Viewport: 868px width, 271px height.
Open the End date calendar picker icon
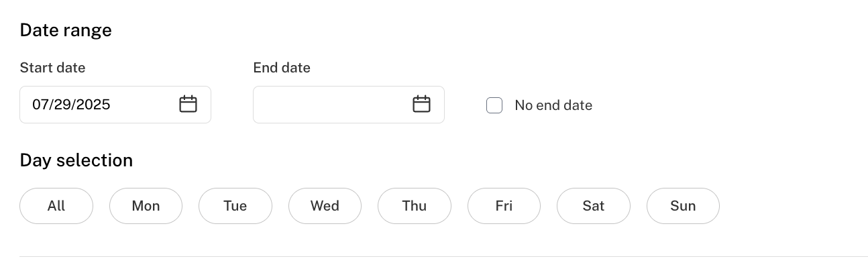(421, 104)
